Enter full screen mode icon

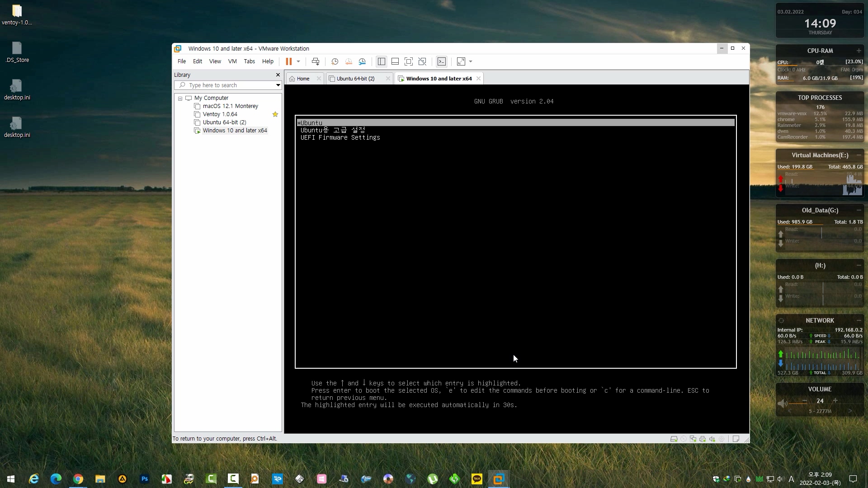409,61
